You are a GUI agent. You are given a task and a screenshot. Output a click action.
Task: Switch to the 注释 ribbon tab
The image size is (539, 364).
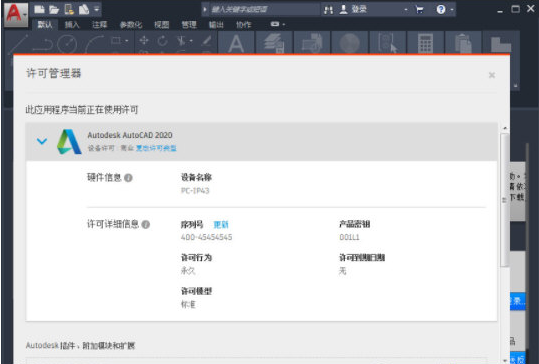coord(99,24)
